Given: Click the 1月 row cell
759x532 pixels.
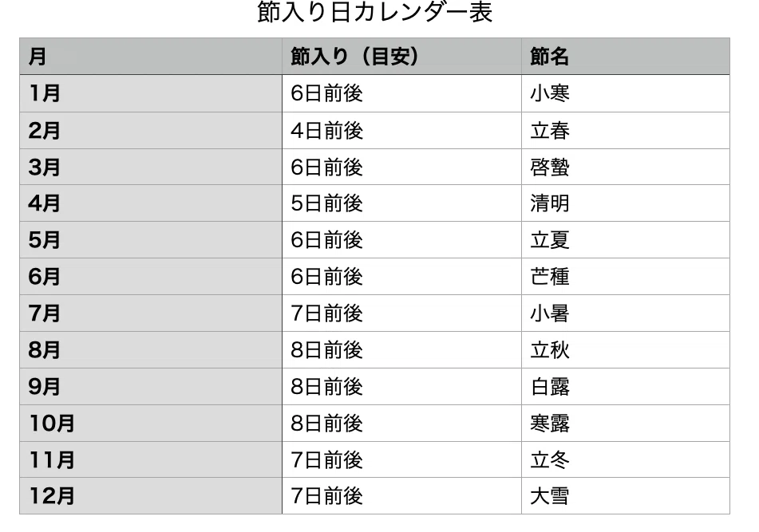Looking at the screenshot, I should (151, 93).
